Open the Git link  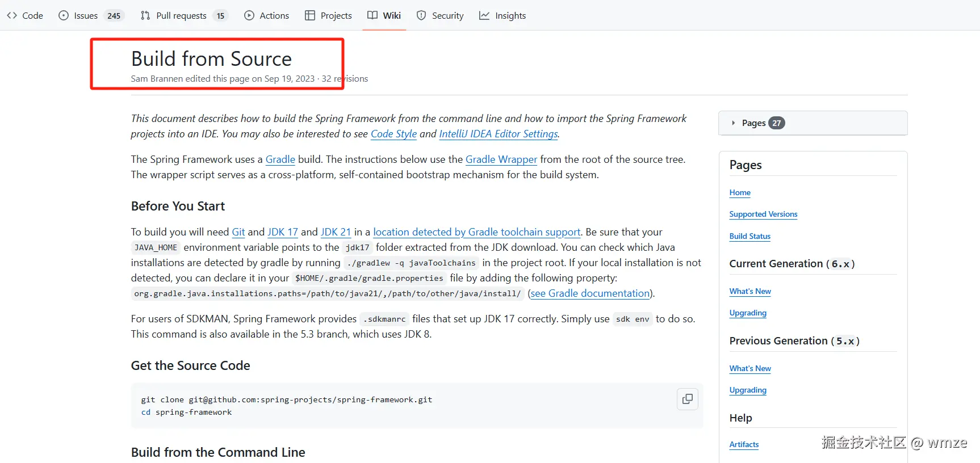[x=238, y=232]
